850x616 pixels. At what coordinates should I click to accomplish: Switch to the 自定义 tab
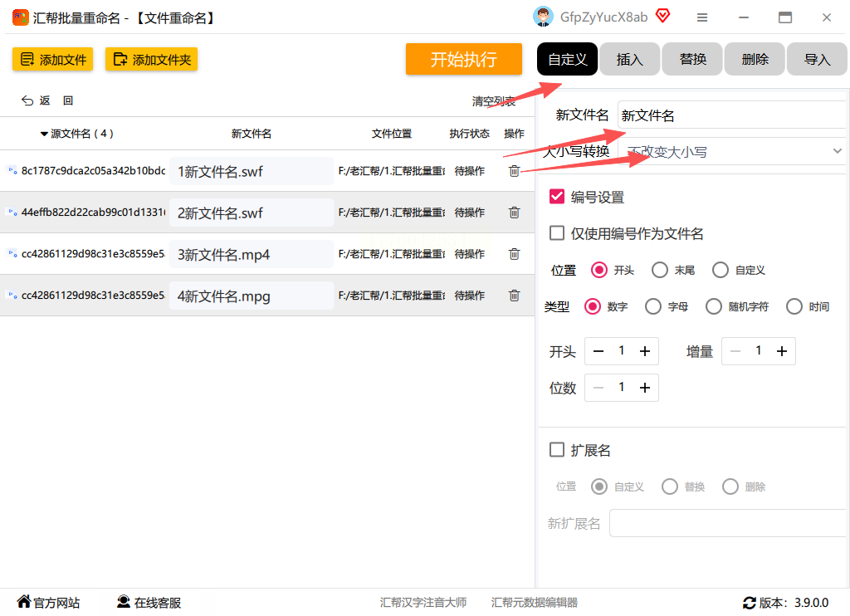coord(567,59)
